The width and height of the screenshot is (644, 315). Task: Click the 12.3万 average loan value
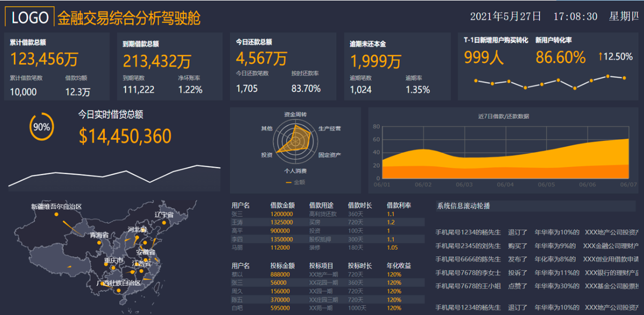click(77, 92)
